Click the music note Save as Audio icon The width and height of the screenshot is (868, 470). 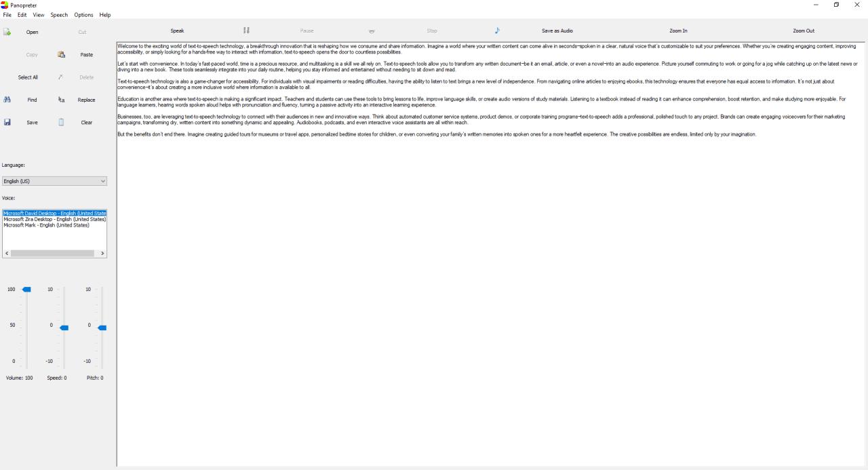click(496, 31)
